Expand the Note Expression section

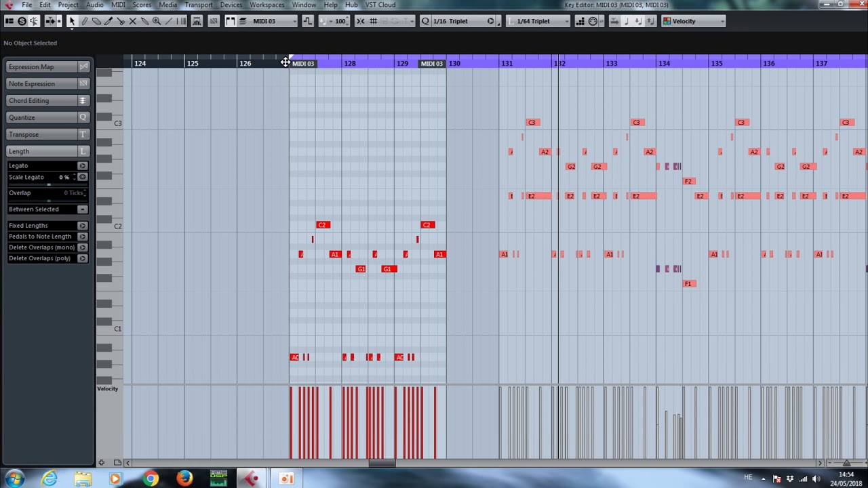[x=41, y=83]
